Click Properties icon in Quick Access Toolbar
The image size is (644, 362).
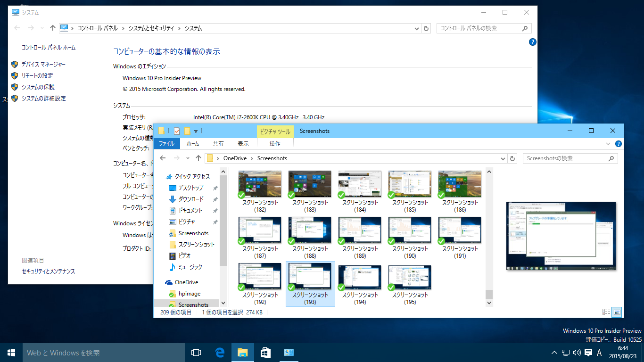(177, 131)
